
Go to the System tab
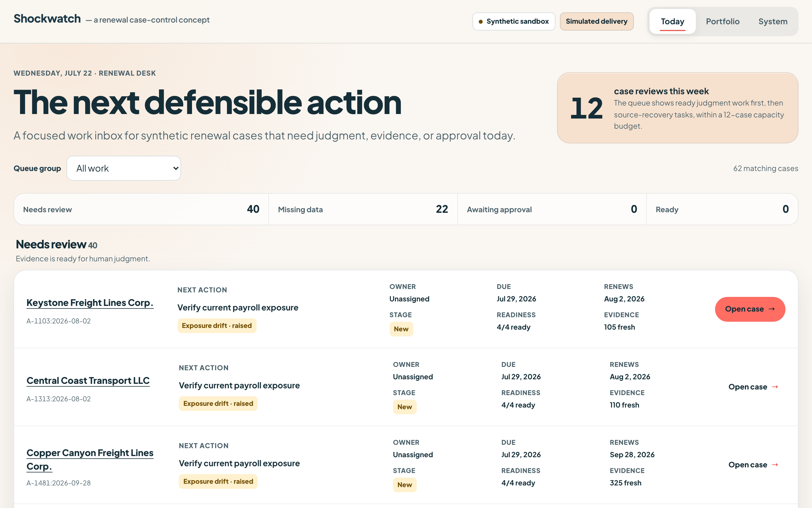(773, 21)
